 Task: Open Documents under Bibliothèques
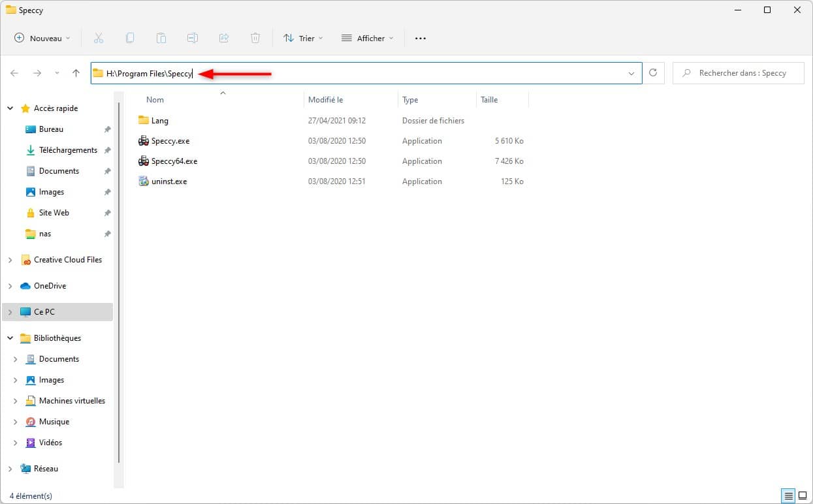[x=59, y=359]
